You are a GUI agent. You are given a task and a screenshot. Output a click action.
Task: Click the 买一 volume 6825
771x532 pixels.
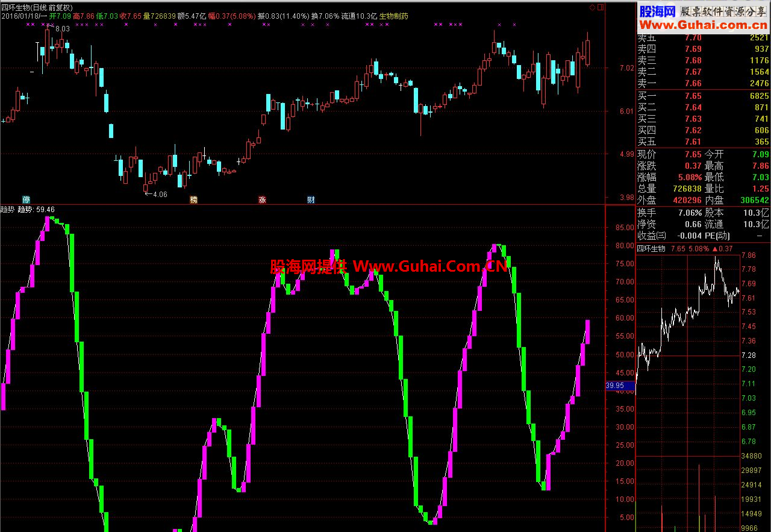pyautogui.click(x=759, y=96)
